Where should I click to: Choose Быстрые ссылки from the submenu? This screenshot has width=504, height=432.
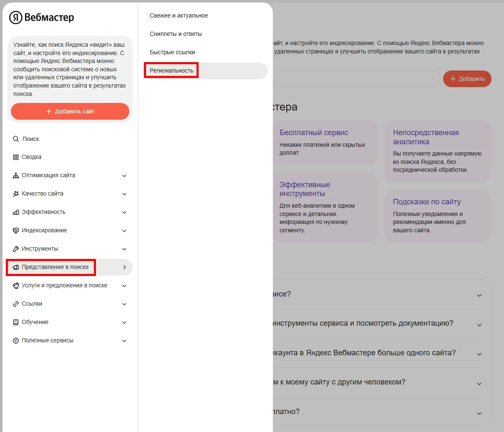click(x=172, y=52)
